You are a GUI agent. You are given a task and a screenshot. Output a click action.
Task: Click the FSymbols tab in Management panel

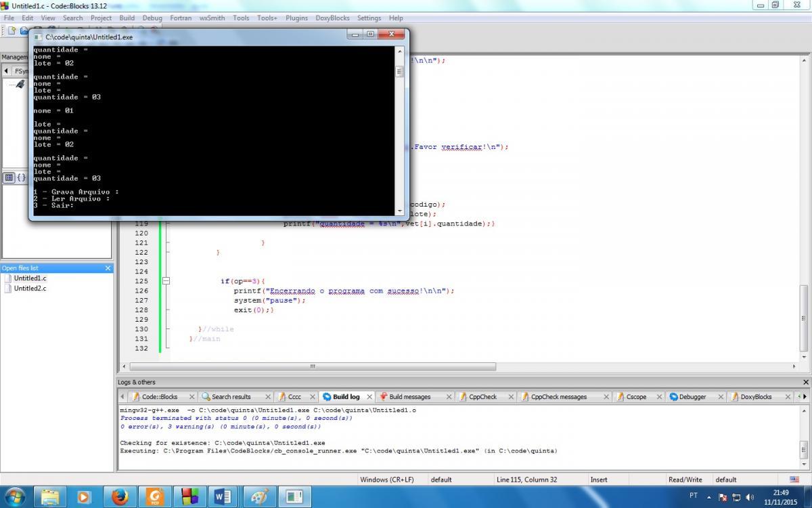click(x=20, y=71)
